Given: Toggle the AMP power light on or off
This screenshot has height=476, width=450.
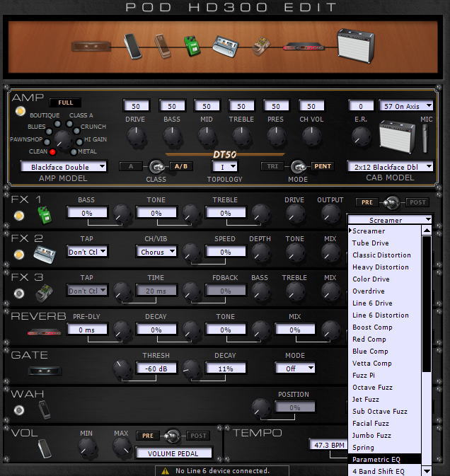Looking at the screenshot, I should tap(21, 111).
